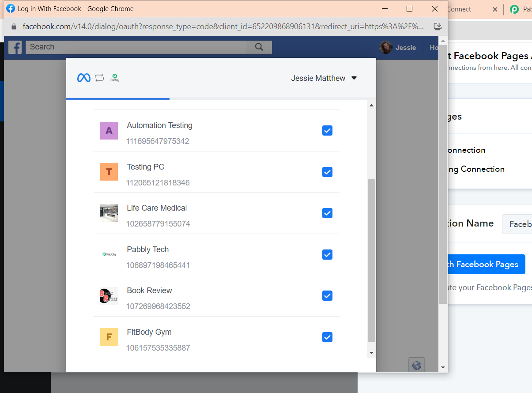Click the page ID 107269968423552

158,306
